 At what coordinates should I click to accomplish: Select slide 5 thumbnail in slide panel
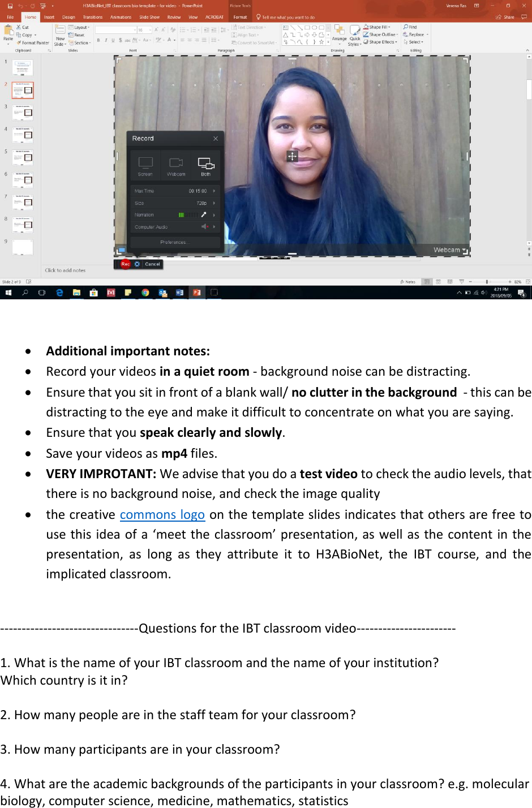[22, 157]
